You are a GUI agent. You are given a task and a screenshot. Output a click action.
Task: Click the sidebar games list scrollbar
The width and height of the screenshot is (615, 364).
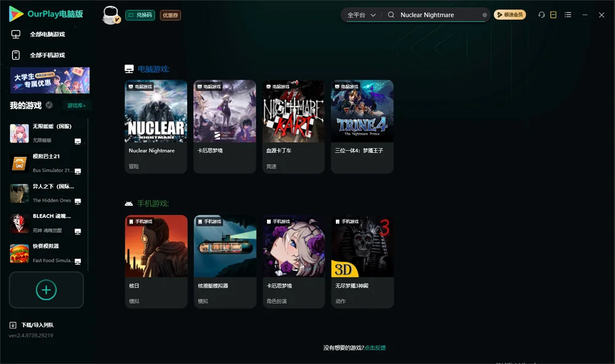pyautogui.click(x=88, y=194)
